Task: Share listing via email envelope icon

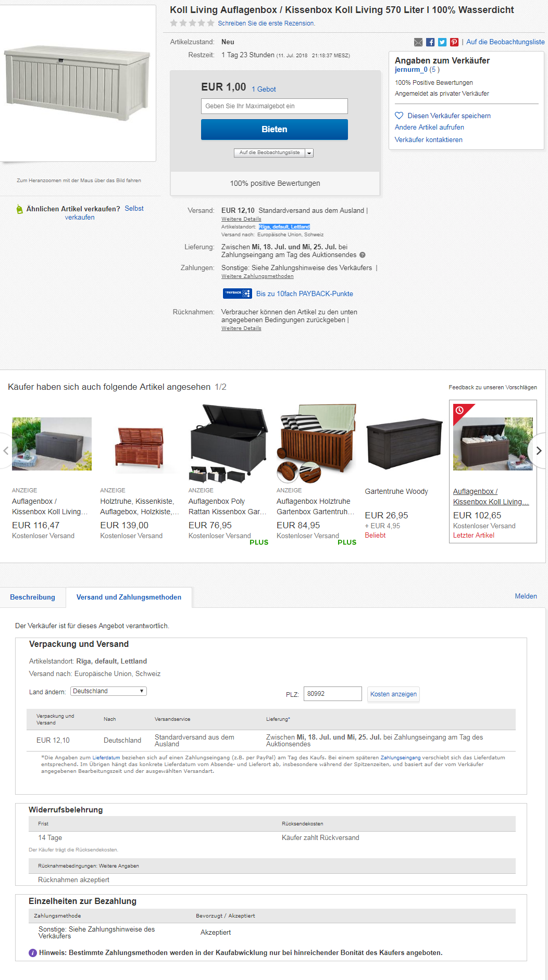Action: tap(418, 42)
